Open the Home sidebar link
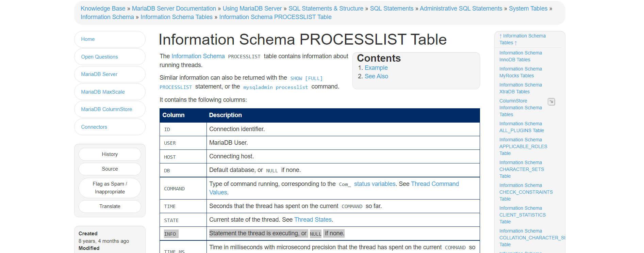 (x=110, y=39)
